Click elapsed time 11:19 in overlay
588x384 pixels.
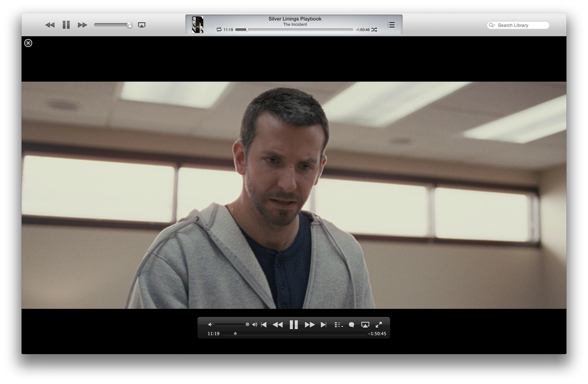pyautogui.click(x=213, y=334)
